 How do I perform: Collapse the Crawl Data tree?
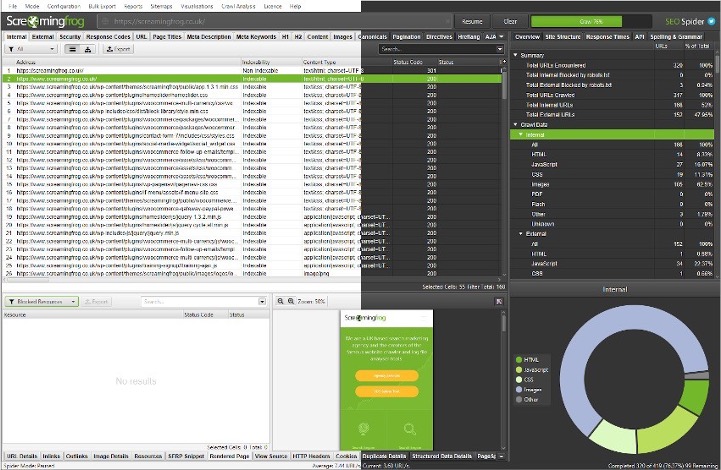516,123
